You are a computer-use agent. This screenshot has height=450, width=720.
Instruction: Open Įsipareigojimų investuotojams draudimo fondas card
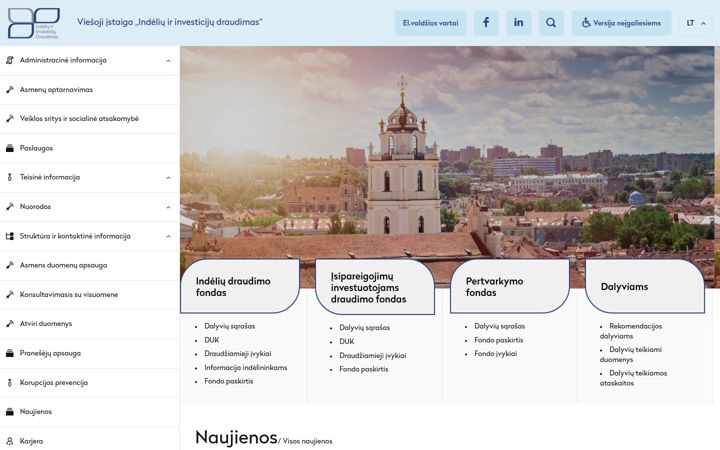[x=375, y=287]
